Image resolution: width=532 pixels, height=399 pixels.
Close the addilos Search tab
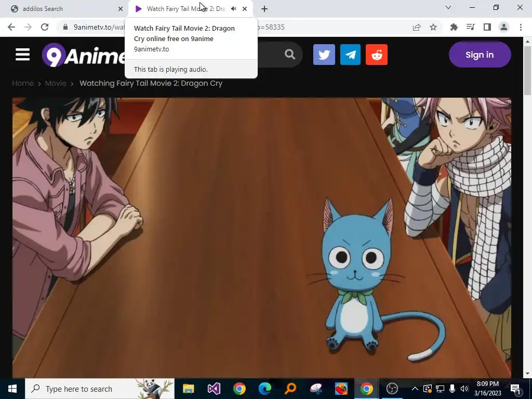click(x=121, y=9)
